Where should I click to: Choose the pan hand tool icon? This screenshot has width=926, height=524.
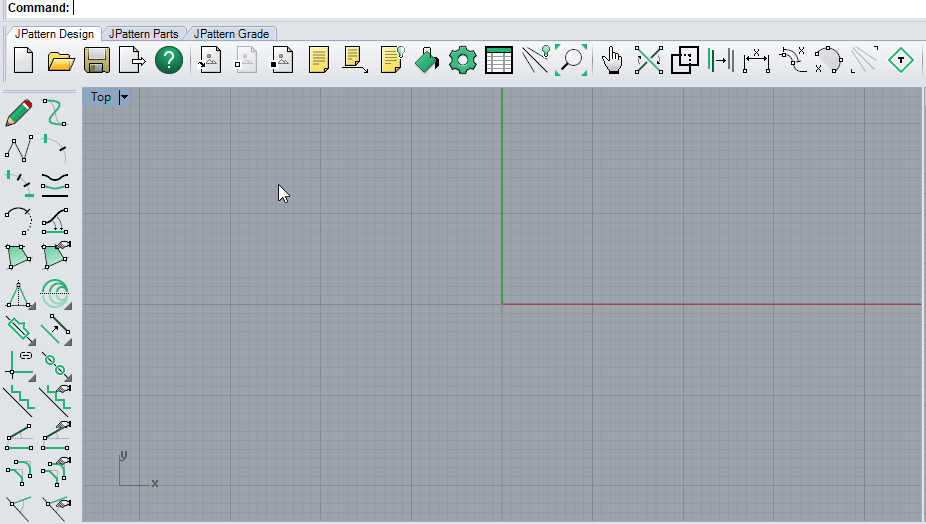click(612, 61)
